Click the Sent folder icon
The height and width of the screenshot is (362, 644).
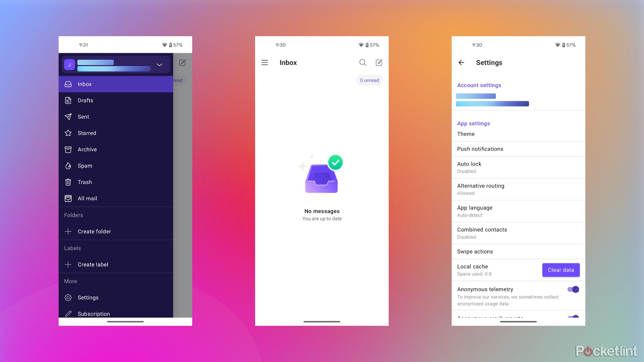tap(69, 117)
